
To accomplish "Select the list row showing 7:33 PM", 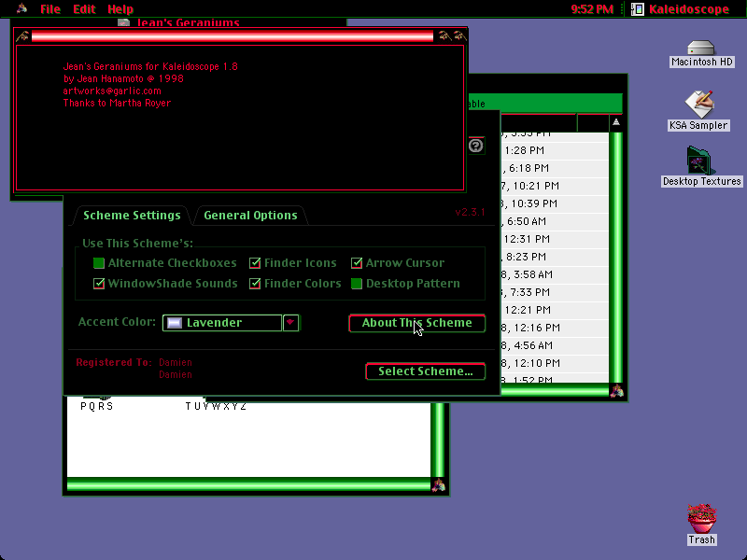I will pos(555,292).
